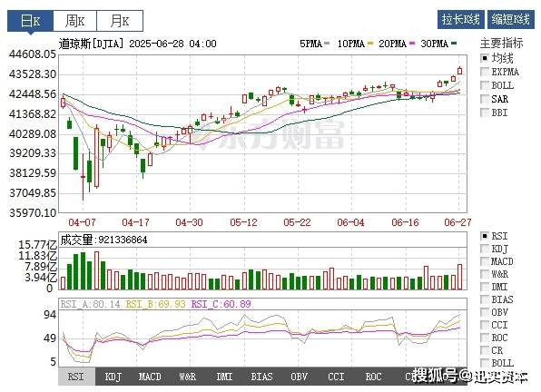Open the BIAS tab in bottom indicator bar
Viewport: 541px width, 392px height.
pyautogui.click(x=261, y=377)
